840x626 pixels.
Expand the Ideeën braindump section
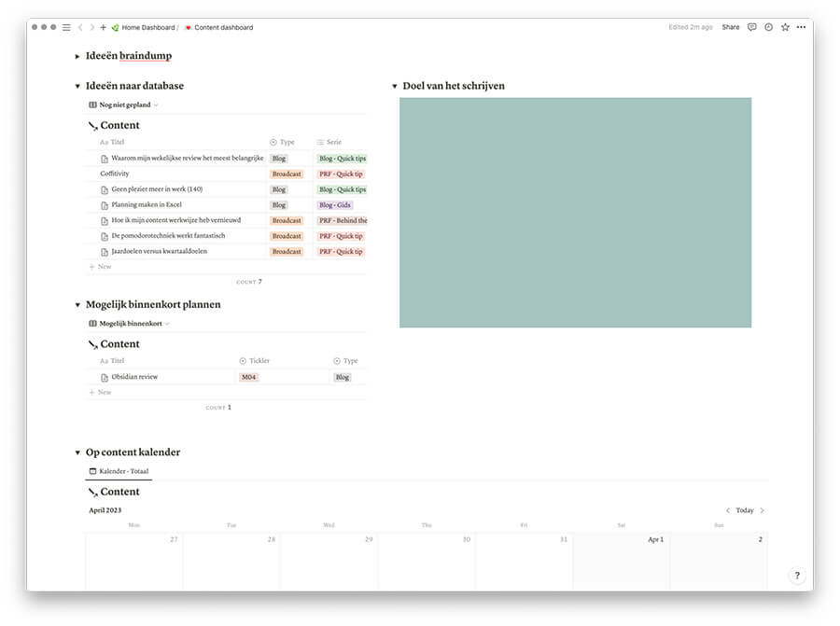pos(77,56)
